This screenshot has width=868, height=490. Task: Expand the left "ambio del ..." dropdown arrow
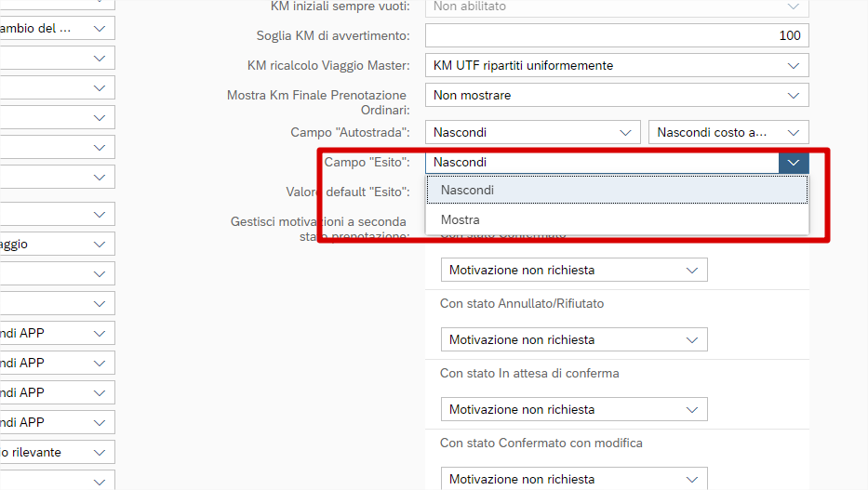pyautogui.click(x=100, y=28)
